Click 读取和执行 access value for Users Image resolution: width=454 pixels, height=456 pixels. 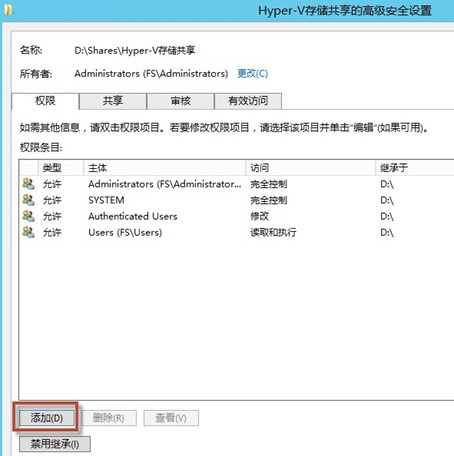[273, 232]
